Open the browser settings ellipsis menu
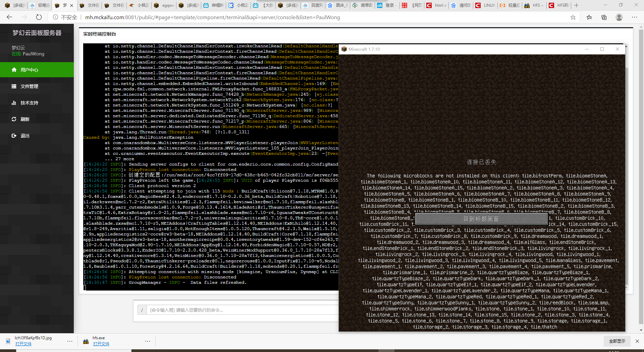 (x=635, y=17)
